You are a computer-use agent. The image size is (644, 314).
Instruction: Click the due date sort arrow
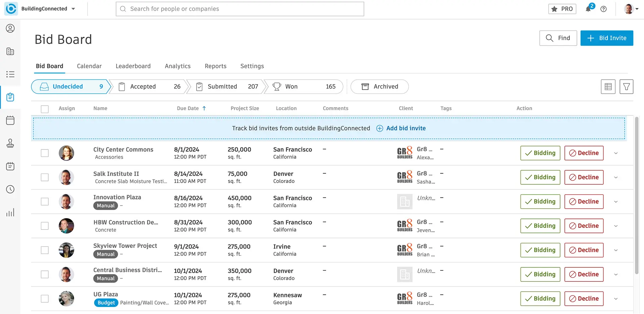pos(204,108)
